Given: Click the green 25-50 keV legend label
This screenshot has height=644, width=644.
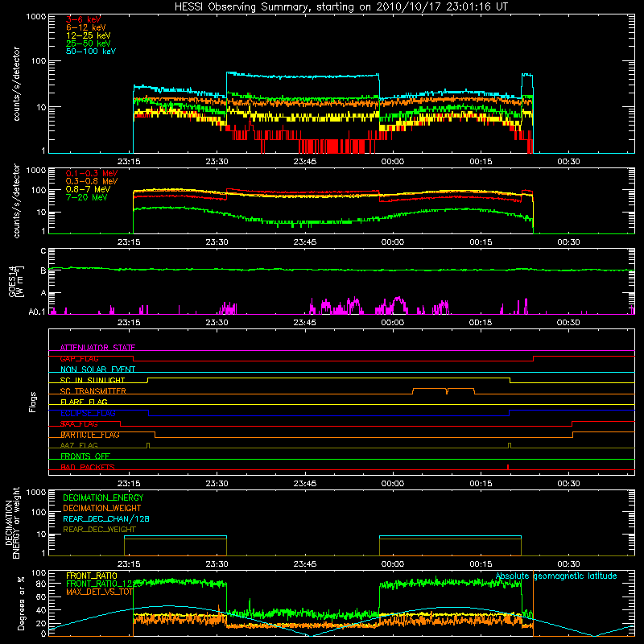Looking at the screenshot, I should [x=89, y=43].
